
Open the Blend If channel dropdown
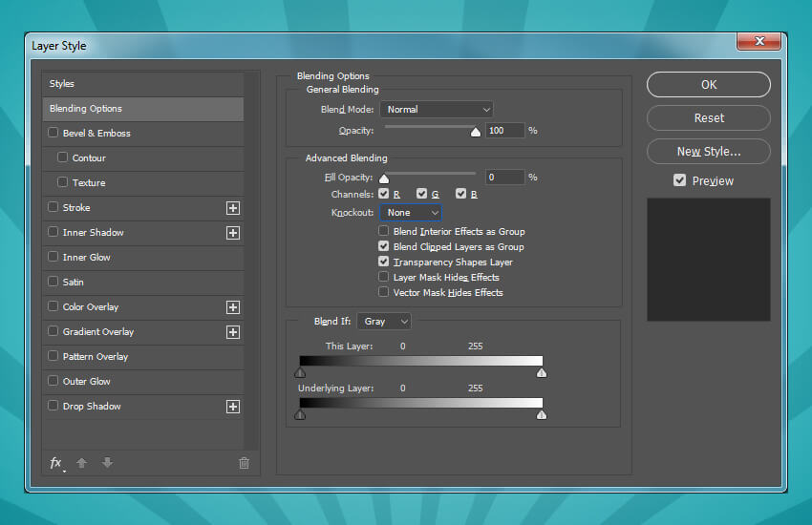point(384,322)
